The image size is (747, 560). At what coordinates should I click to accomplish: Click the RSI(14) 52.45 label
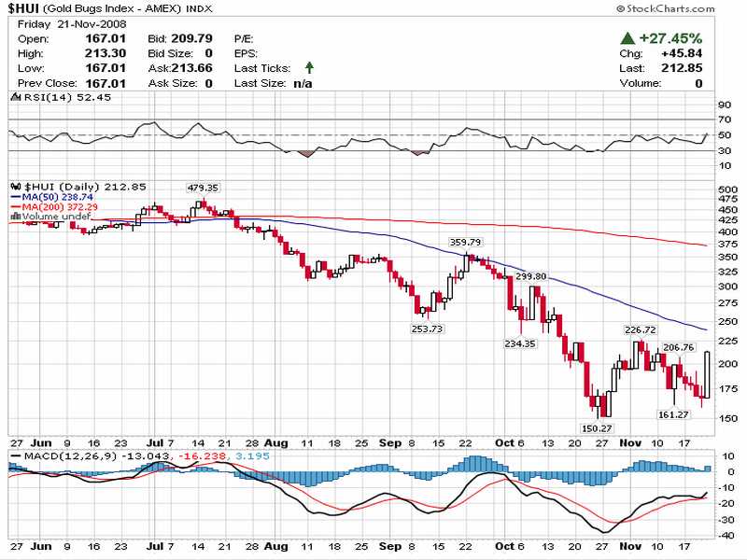point(67,97)
